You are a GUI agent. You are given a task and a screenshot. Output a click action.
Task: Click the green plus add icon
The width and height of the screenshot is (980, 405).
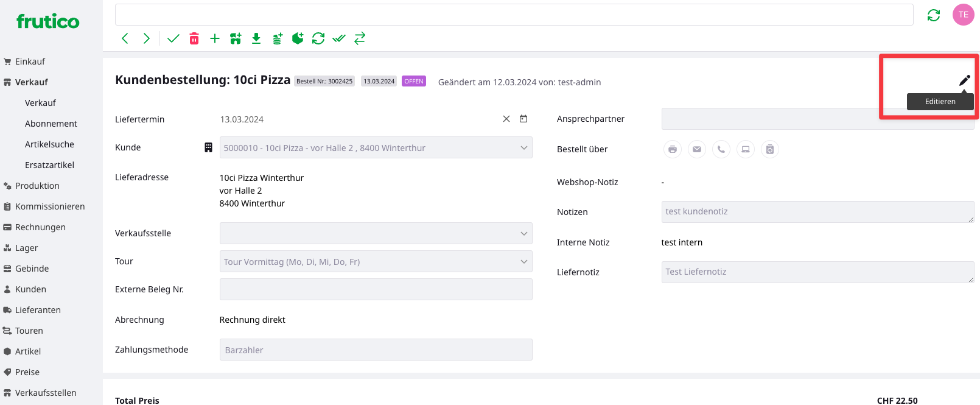(x=215, y=39)
